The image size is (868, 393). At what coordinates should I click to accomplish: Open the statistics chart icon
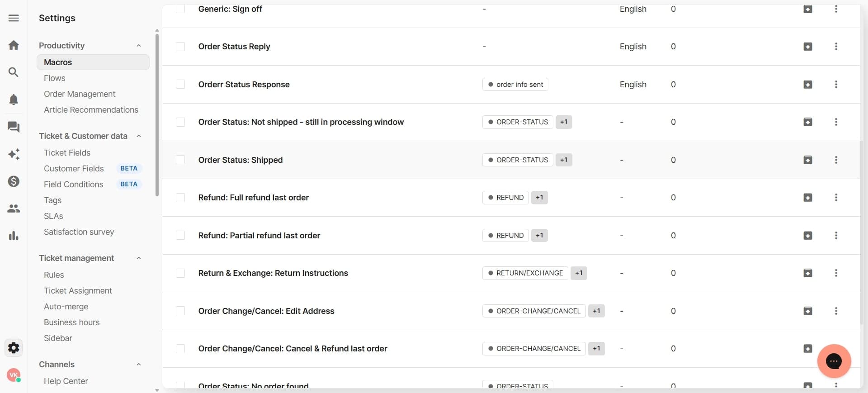(x=14, y=236)
